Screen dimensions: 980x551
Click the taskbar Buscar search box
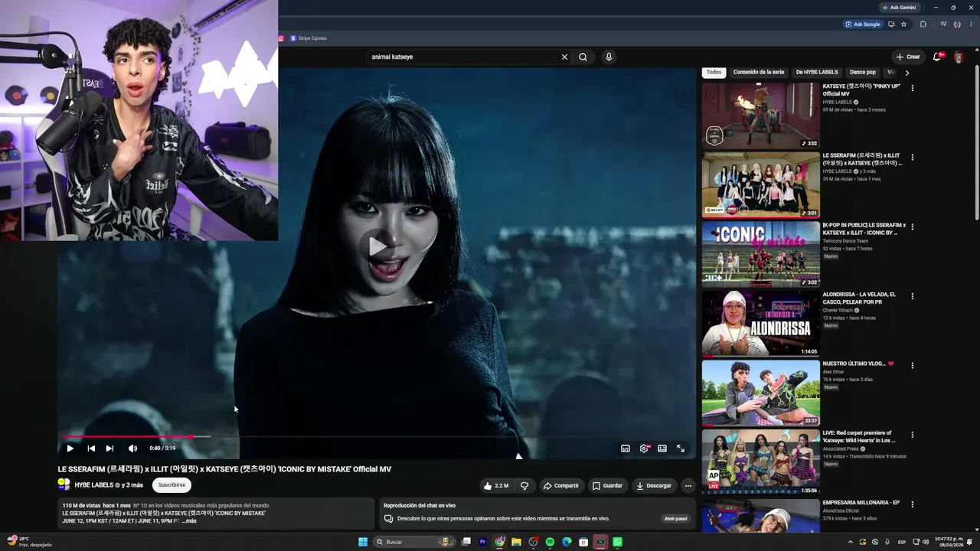[x=414, y=542]
